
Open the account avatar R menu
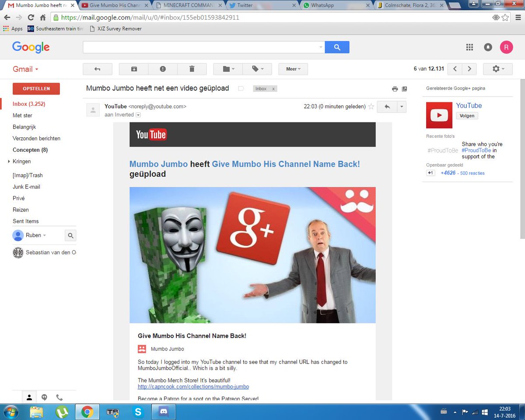(507, 47)
